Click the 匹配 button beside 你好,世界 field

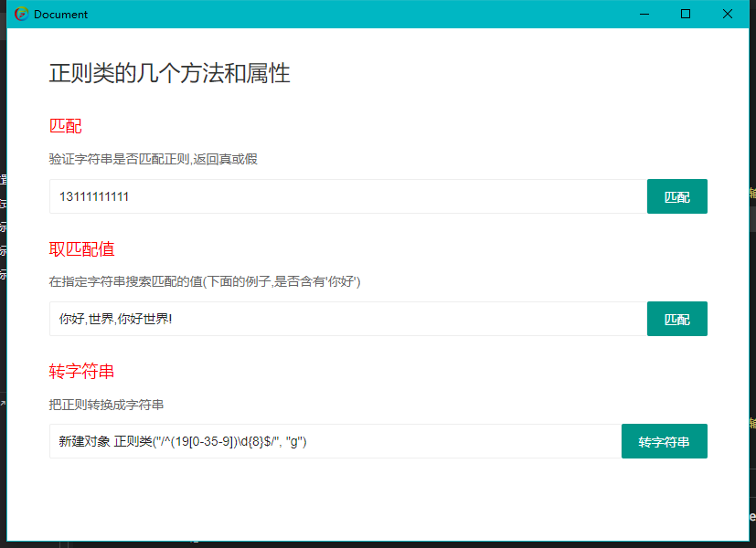677,319
